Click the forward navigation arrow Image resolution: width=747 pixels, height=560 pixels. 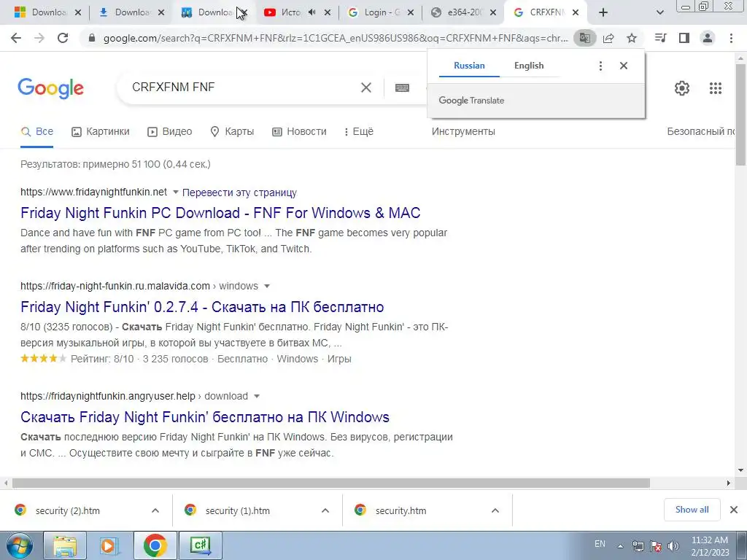point(39,38)
